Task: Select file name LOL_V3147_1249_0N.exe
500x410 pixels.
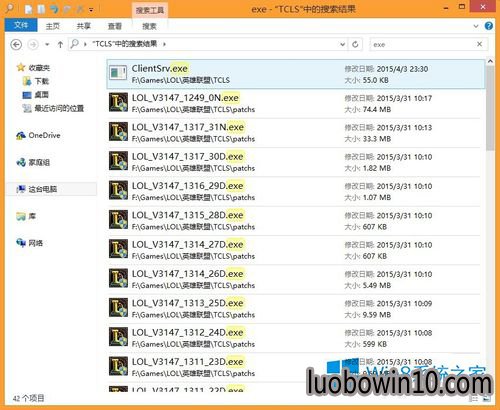Action: pos(185,98)
